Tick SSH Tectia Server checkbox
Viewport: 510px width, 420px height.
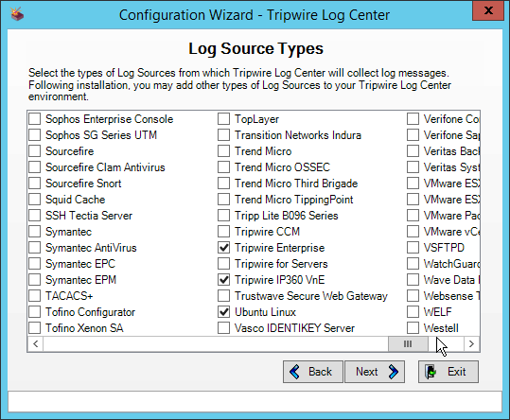click(x=34, y=216)
